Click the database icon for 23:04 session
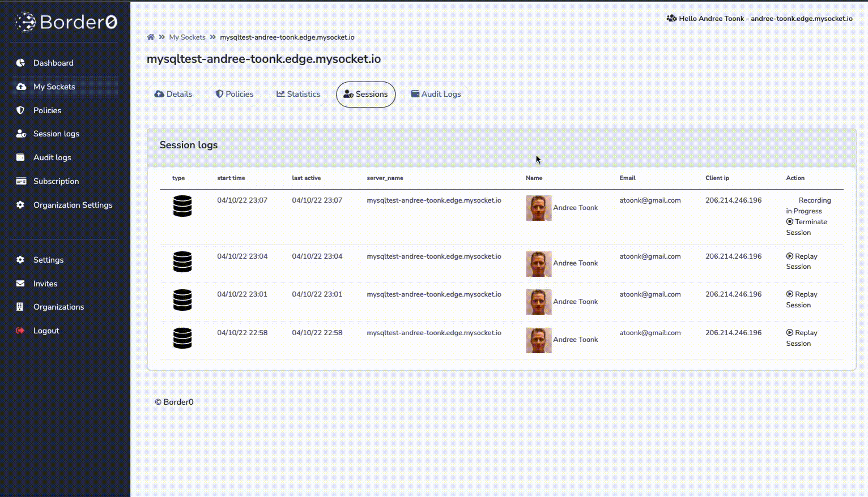868x497 pixels. 182,262
